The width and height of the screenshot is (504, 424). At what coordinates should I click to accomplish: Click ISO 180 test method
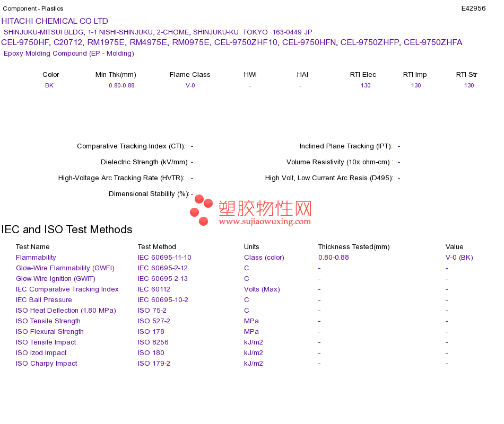[151, 353]
